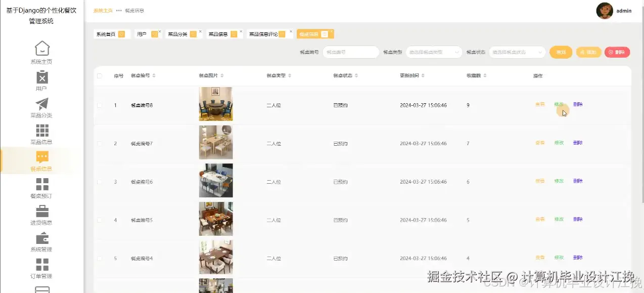Click the 删除 link for 餐桌编号8
The height and width of the screenshot is (293, 644).
click(578, 105)
